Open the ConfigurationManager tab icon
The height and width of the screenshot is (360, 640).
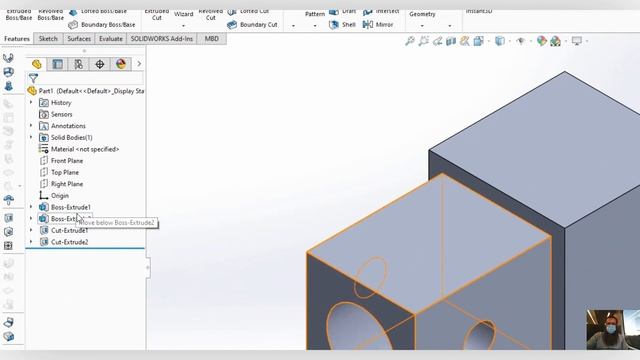pyautogui.click(x=78, y=64)
